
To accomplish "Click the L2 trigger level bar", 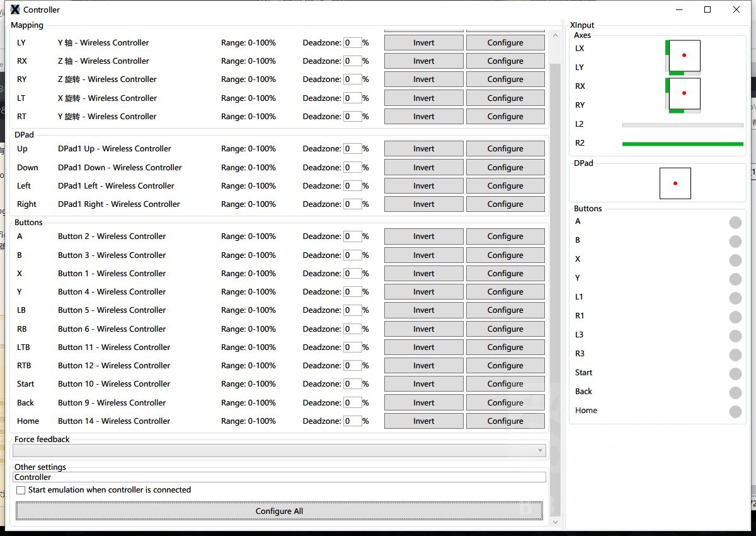I will pyautogui.click(x=683, y=125).
